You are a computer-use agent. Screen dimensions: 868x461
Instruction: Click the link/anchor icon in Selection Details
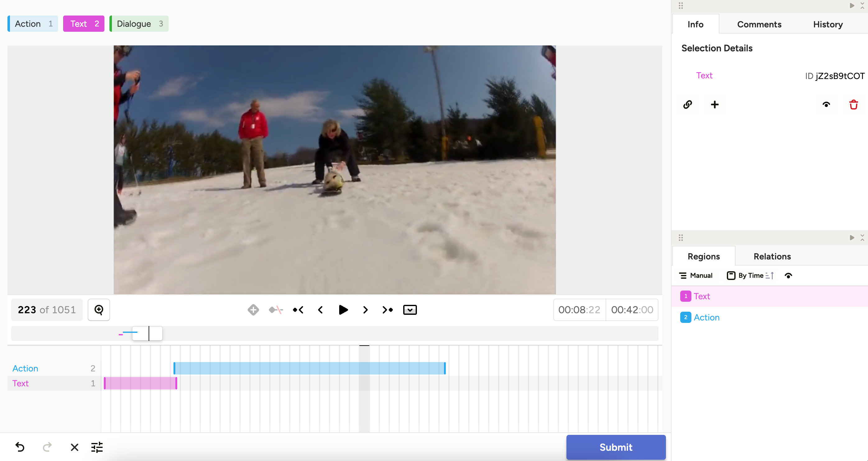[x=688, y=105]
